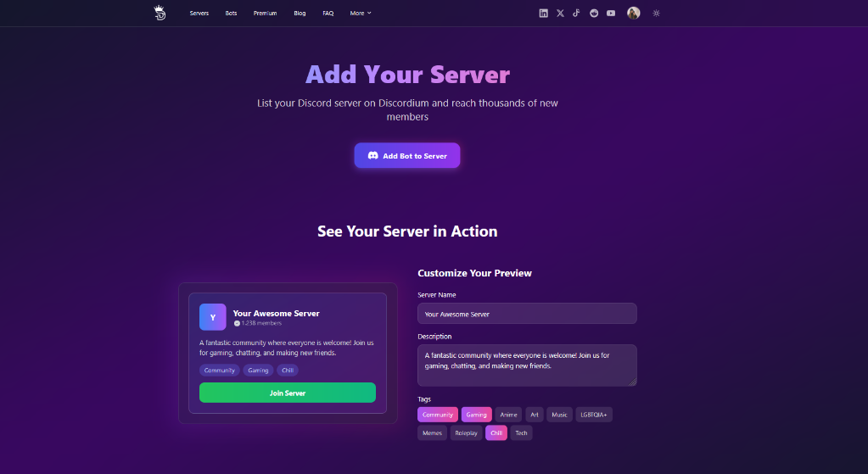Click the 'Your Awesome Server' preview title
The width and height of the screenshot is (868, 474).
pos(277,313)
